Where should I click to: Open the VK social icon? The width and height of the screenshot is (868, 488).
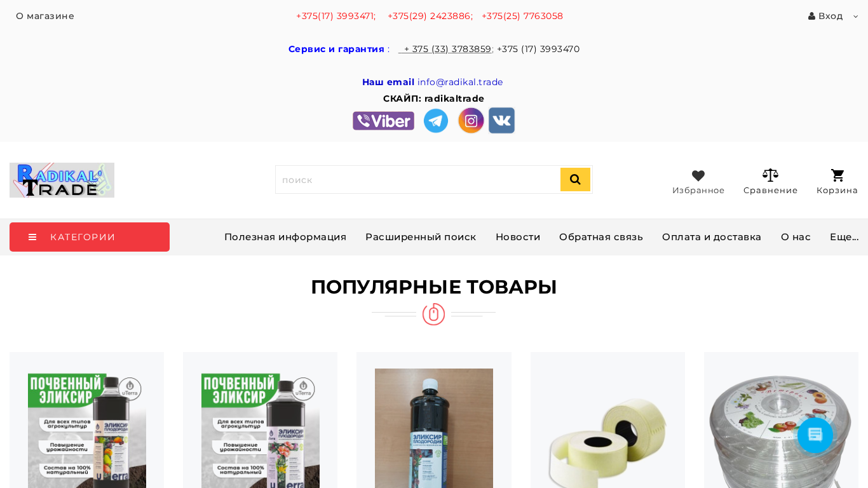point(501,121)
